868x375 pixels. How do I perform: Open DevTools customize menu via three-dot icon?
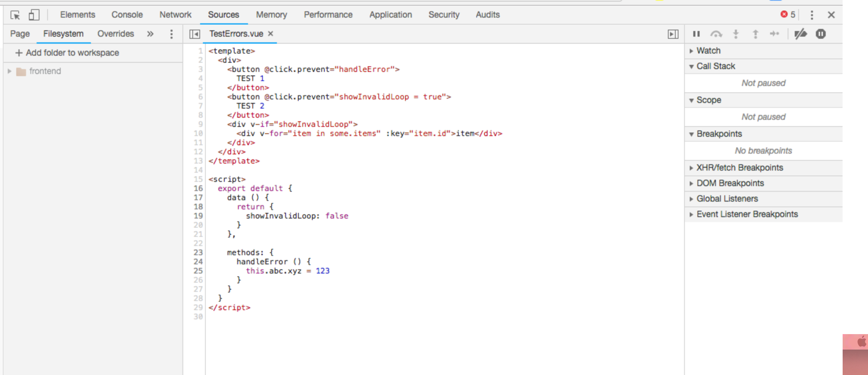click(x=812, y=15)
